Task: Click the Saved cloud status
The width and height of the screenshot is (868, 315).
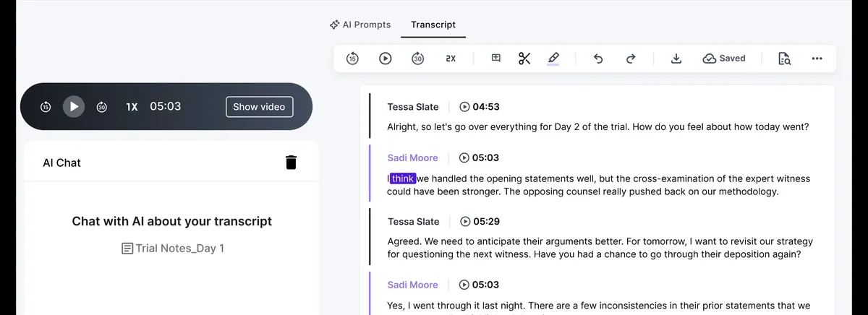Action: coord(724,59)
